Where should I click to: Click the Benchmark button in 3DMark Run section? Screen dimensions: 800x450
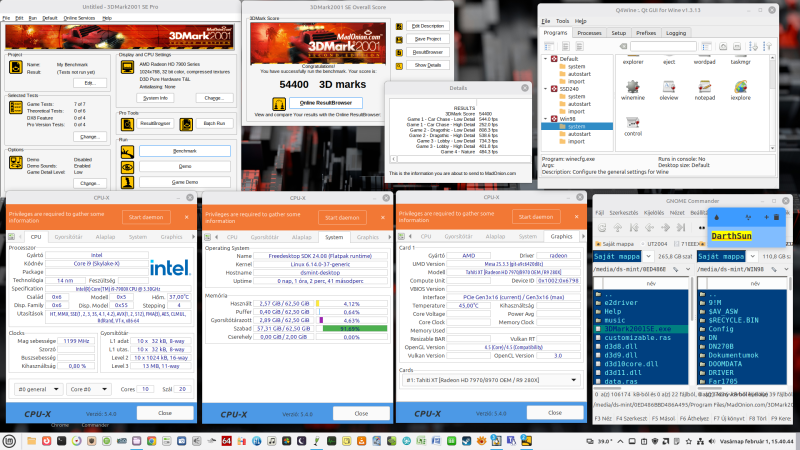(185, 151)
